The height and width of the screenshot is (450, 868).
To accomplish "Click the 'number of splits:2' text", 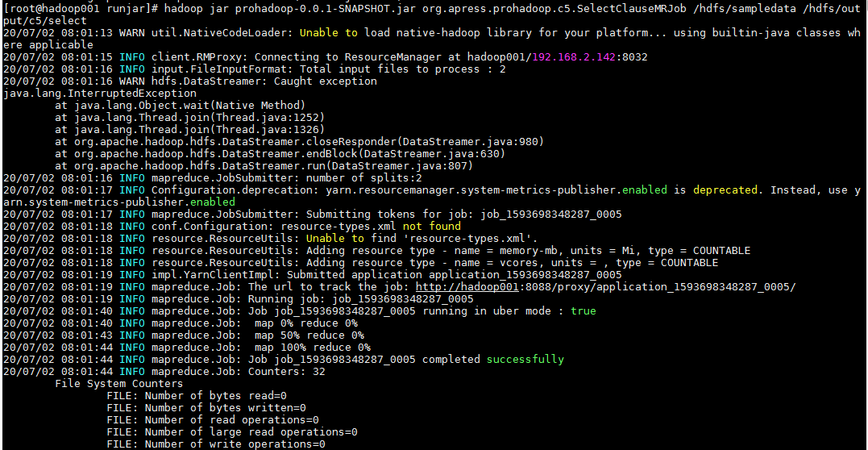I will pos(363,178).
